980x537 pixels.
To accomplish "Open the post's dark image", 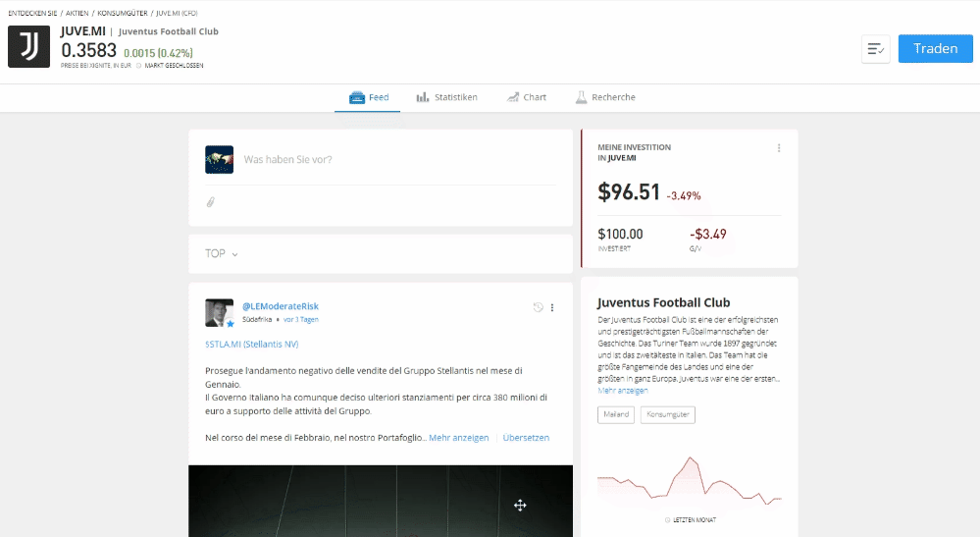I will coord(381,501).
